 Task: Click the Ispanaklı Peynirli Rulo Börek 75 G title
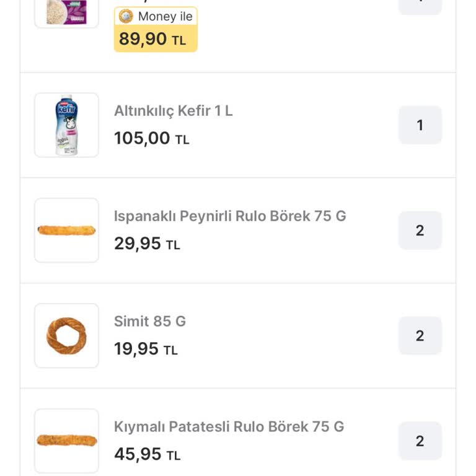pyautogui.click(x=230, y=216)
